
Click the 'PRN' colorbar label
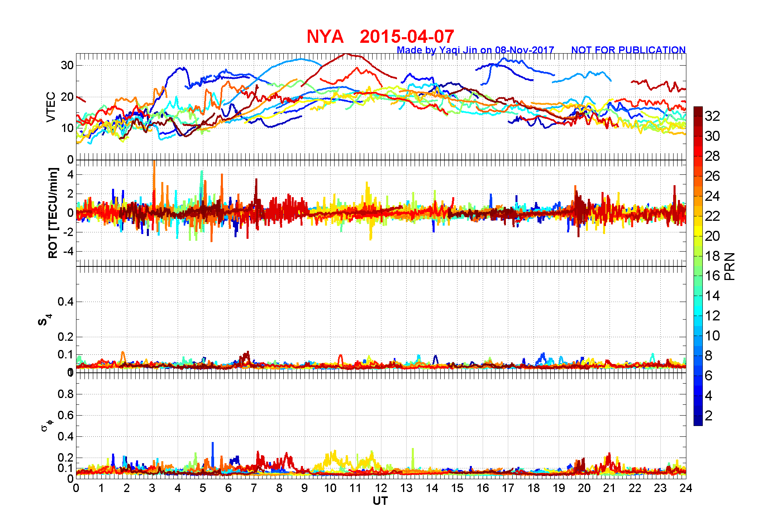[x=730, y=266]
